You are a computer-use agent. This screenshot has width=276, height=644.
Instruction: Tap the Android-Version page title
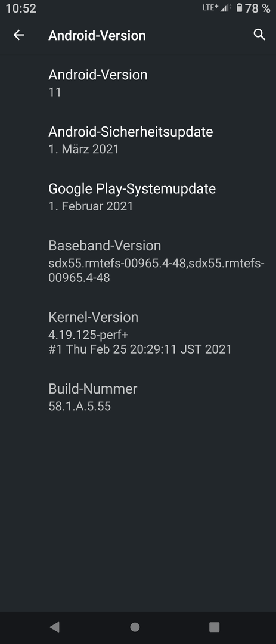click(x=97, y=36)
